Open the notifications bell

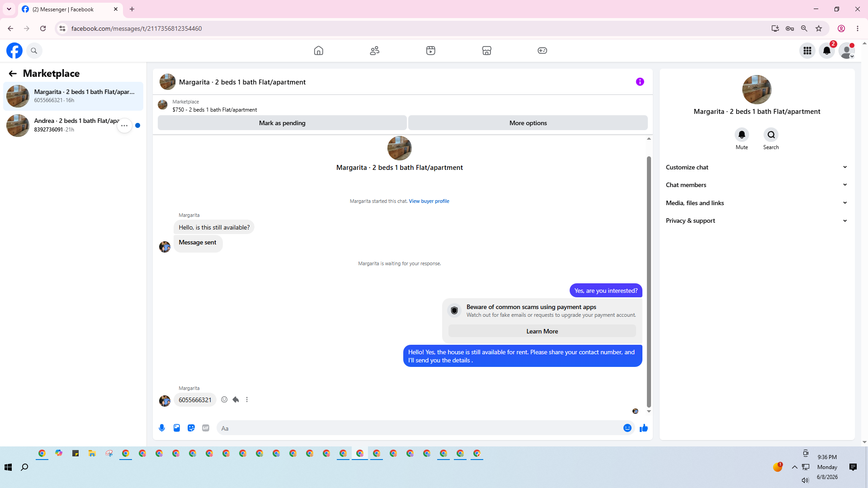coord(827,51)
